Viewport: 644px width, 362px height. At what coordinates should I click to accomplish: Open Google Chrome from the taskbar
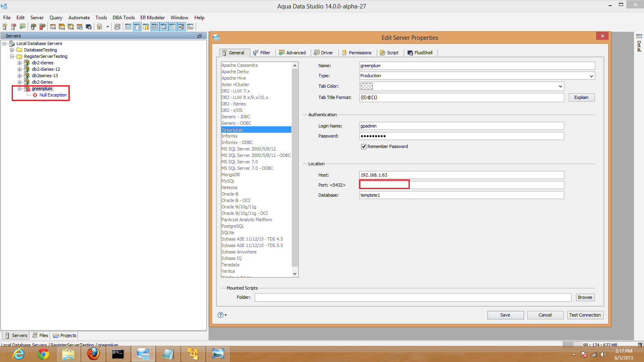click(43, 354)
